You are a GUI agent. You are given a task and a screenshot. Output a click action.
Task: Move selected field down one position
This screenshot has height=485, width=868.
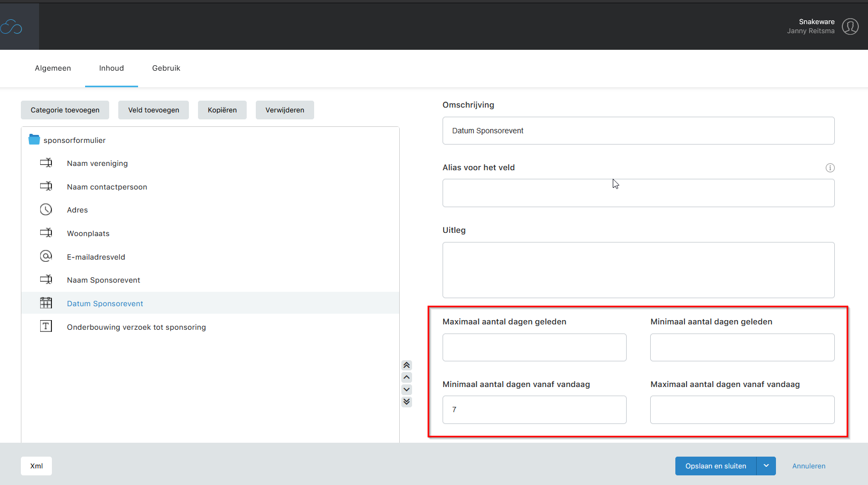[407, 389]
